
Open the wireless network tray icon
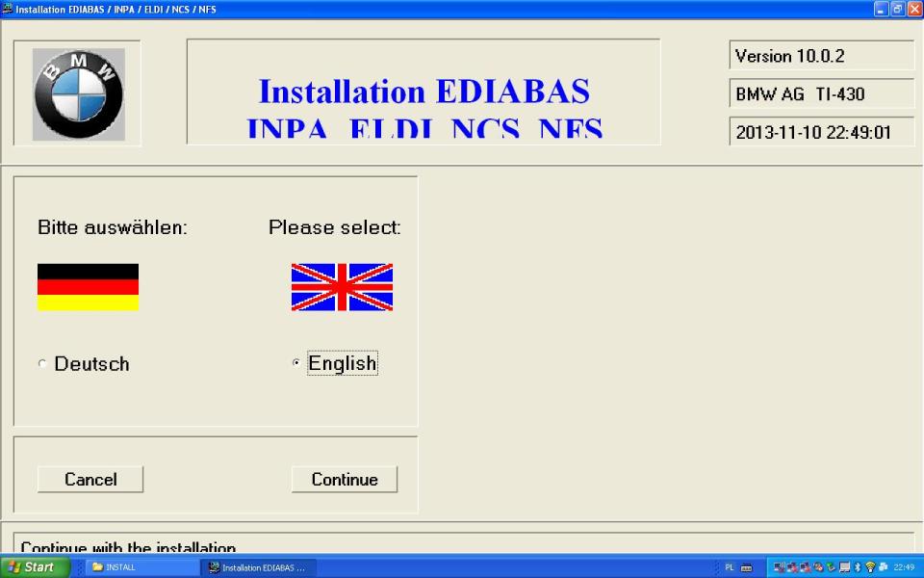point(871,567)
